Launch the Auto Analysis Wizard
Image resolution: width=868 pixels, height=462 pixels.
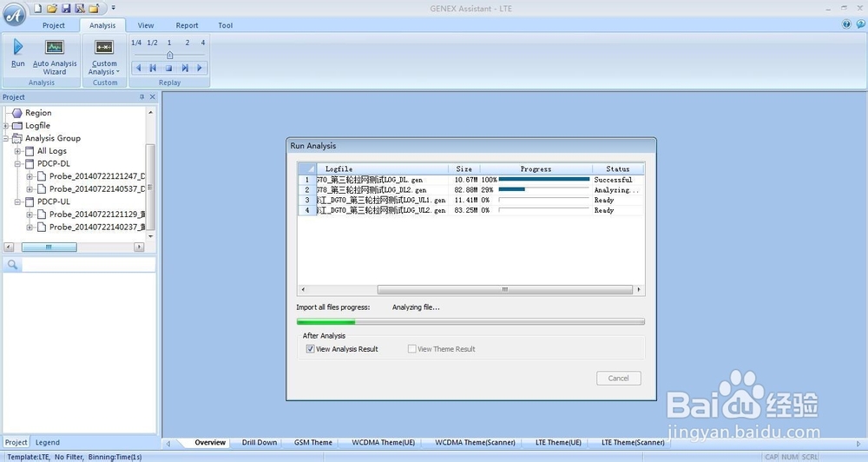point(54,57)
